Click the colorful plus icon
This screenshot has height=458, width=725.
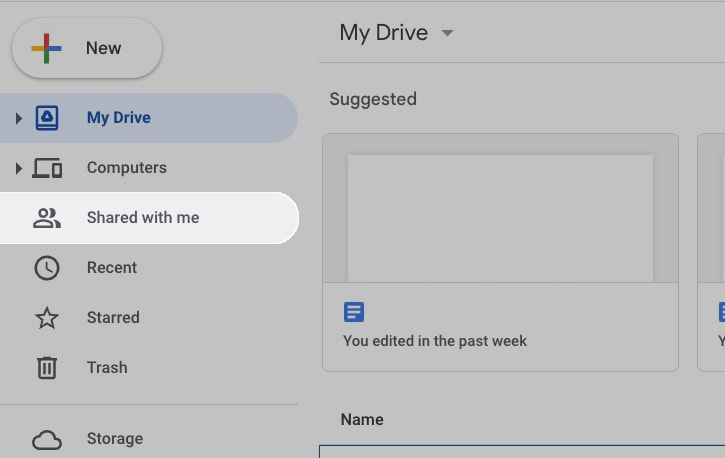click(x=46, y=48)
